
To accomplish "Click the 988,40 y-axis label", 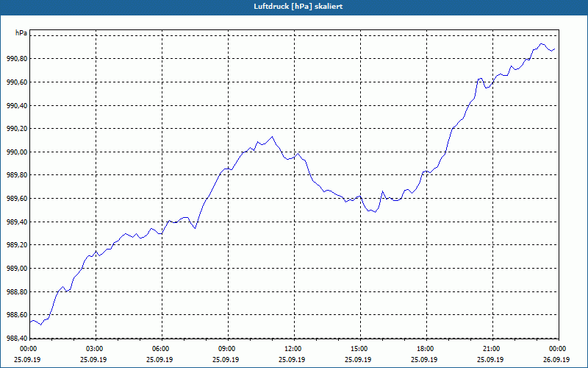I will click(17, 338).
